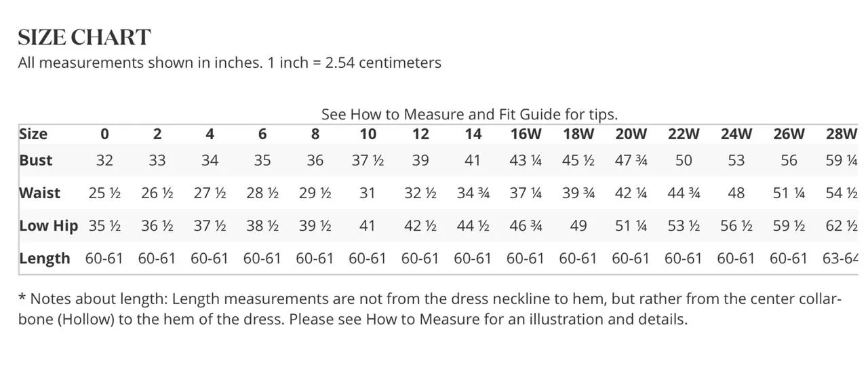The width and height of the screenshot is (868, 378).
Task: Select the size 10 column header
Action: click(368, 134)
